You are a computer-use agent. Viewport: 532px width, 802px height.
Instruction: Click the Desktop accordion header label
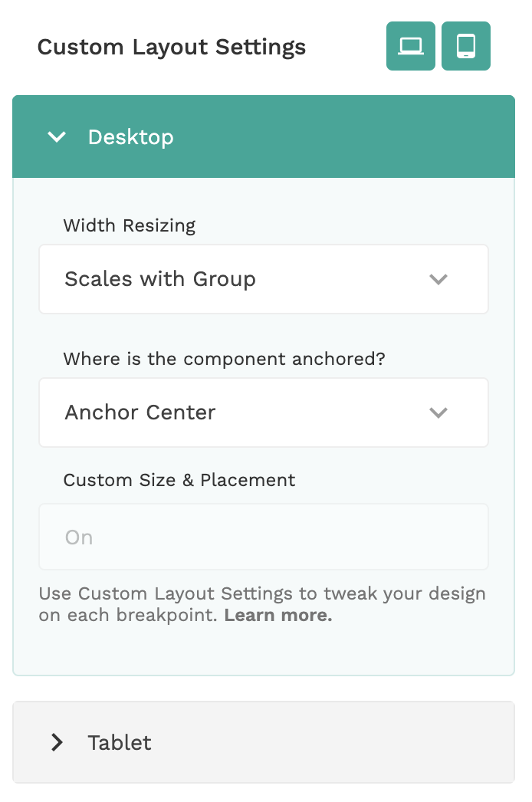coord(131,137)
